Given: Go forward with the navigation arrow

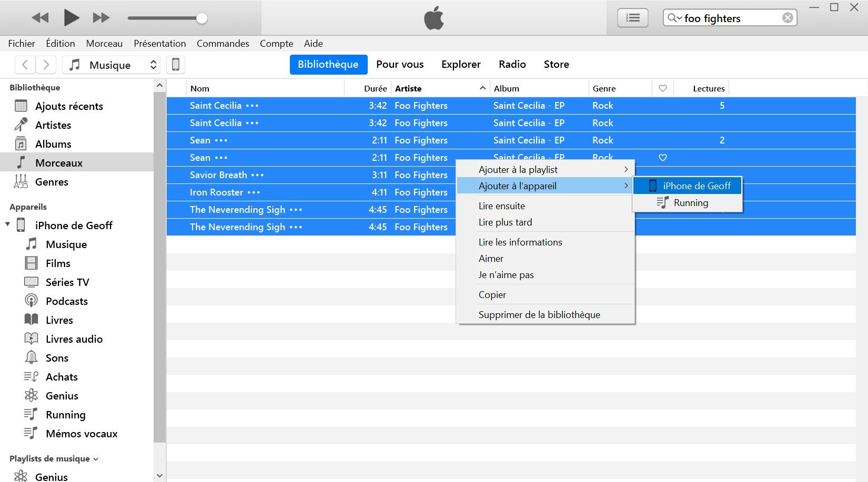Looking at the screenshot, I should click(46, 65).
